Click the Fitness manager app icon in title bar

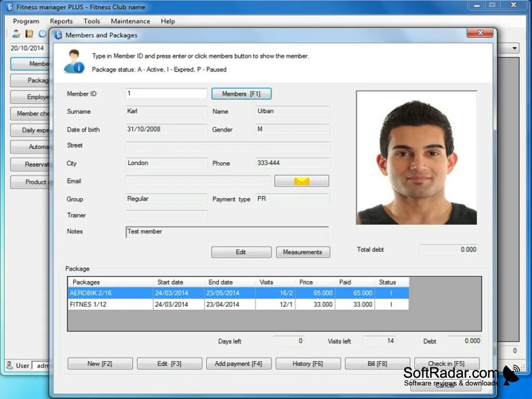(9, 7)
